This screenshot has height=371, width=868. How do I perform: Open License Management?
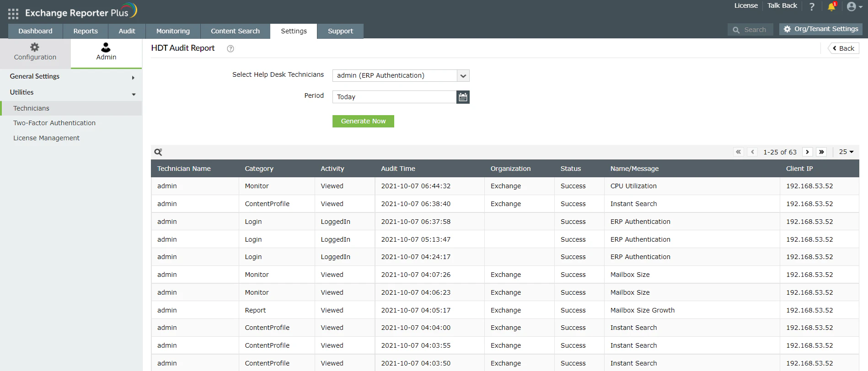(46, 138)
